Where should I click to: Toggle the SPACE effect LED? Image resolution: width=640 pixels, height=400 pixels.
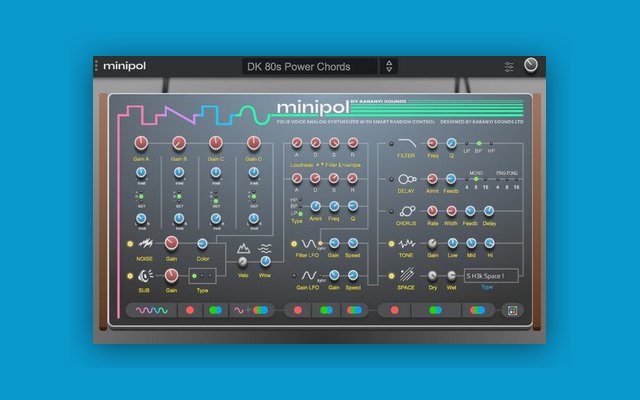[391, 276]
